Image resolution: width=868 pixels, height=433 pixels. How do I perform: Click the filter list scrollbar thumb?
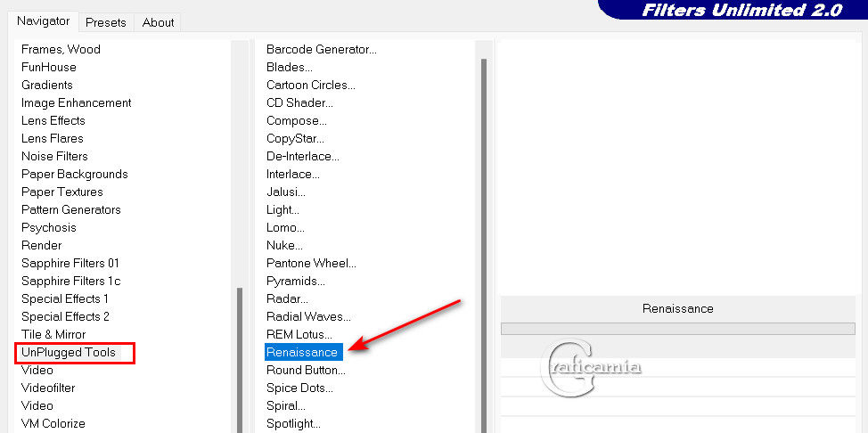coord(484,246)
